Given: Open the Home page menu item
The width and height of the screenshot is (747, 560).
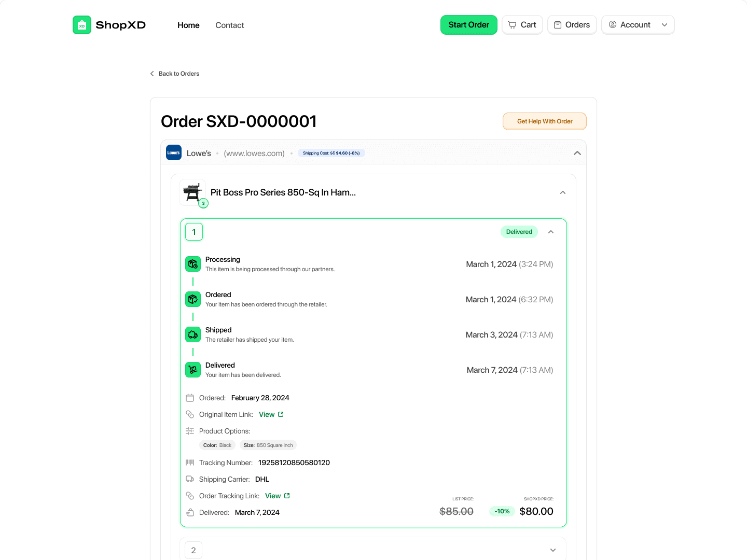Looking at the screenshot, I should pos(188,25).
